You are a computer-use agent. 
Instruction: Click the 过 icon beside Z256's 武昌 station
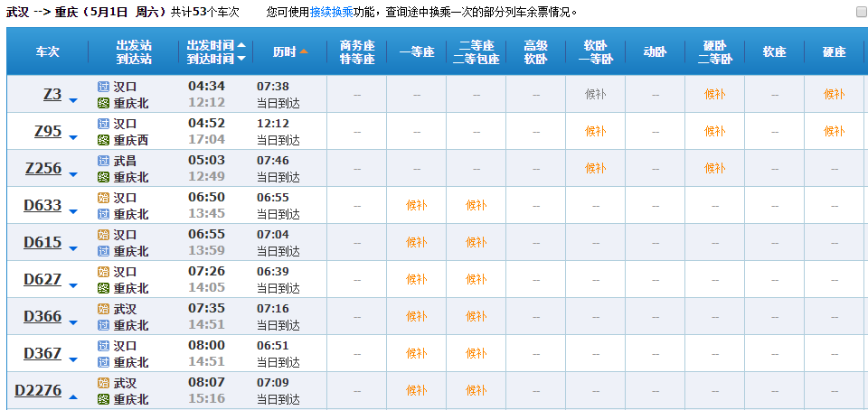click(103, 161)
